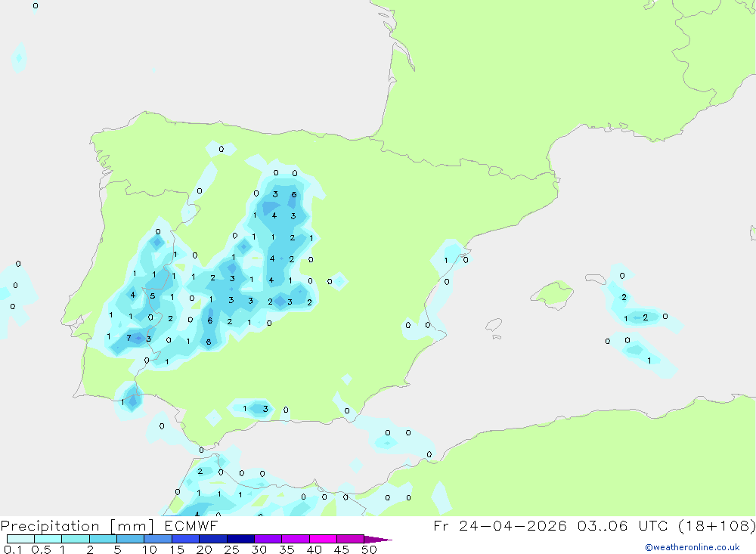Screen dimensions: 756x554
Task: Pick the legend swatch between 45 and 50
Action: [x=351, y=539]
